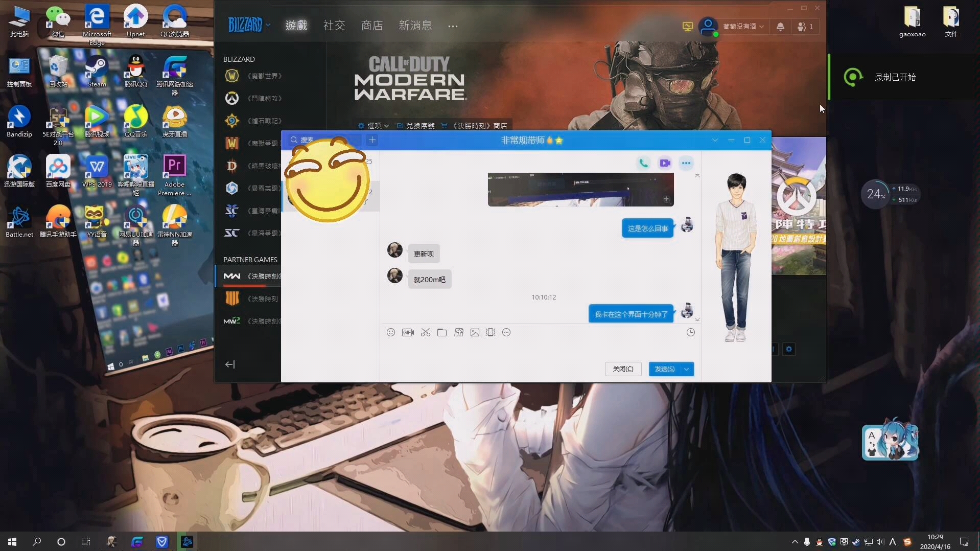Screen dimensions: 980x551
Task: Select Diablo III in Blizzard game list
Action: [x=251, y=166]
